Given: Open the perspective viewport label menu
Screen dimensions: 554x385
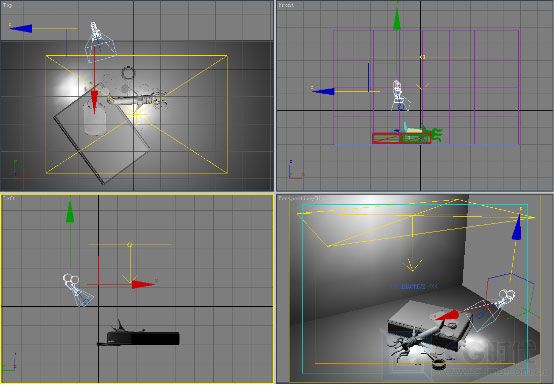Looking at the screenshot, I should pos(299,198).
